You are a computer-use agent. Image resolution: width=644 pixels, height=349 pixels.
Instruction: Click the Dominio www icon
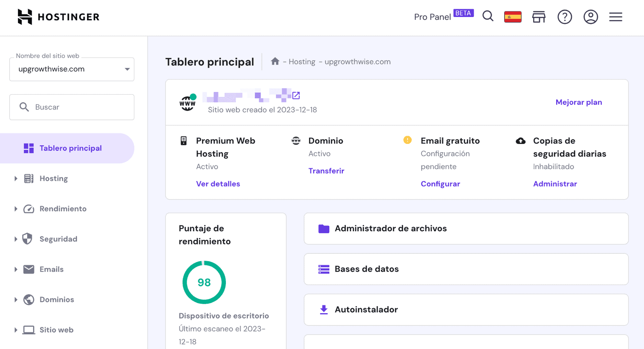tap(296, 141)
